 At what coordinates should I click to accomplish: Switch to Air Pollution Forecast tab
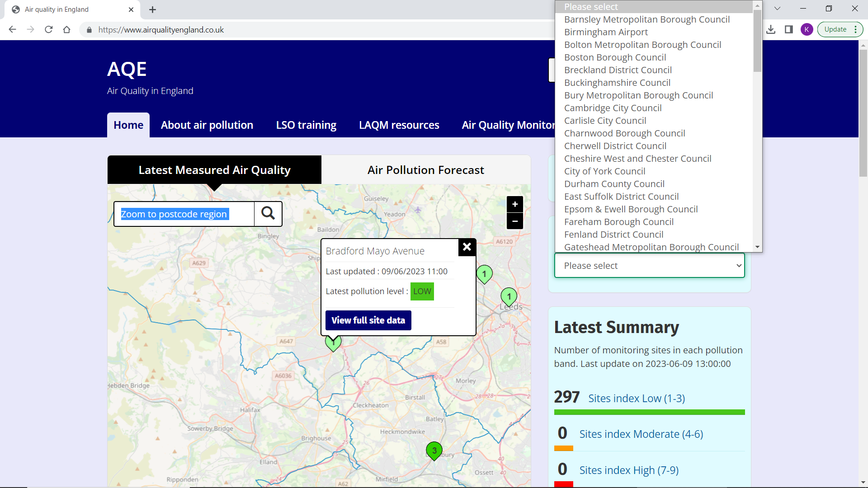(x=425, y=170)
